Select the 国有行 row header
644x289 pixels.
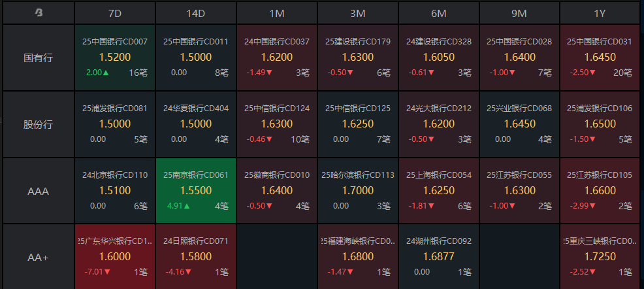point(39,58)
